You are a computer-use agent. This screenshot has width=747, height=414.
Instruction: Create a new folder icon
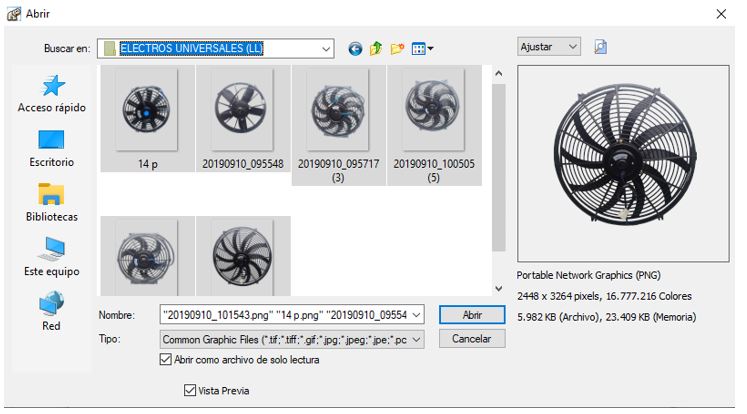[396, 48]
